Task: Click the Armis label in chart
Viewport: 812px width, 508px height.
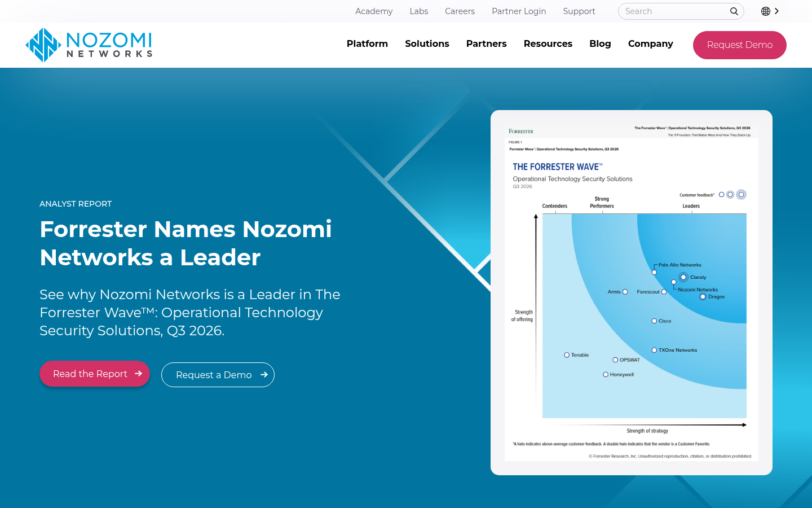Action: 614,292
